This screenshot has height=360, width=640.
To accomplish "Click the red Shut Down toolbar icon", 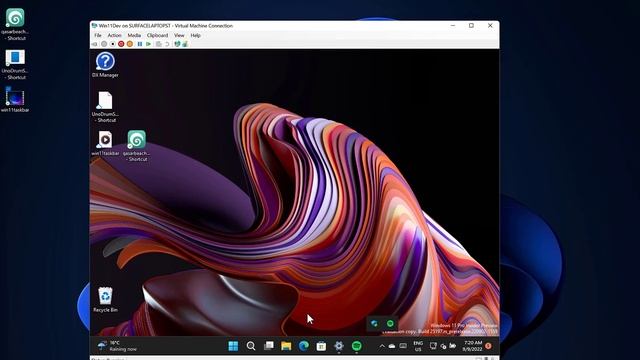I will point(121,44).
